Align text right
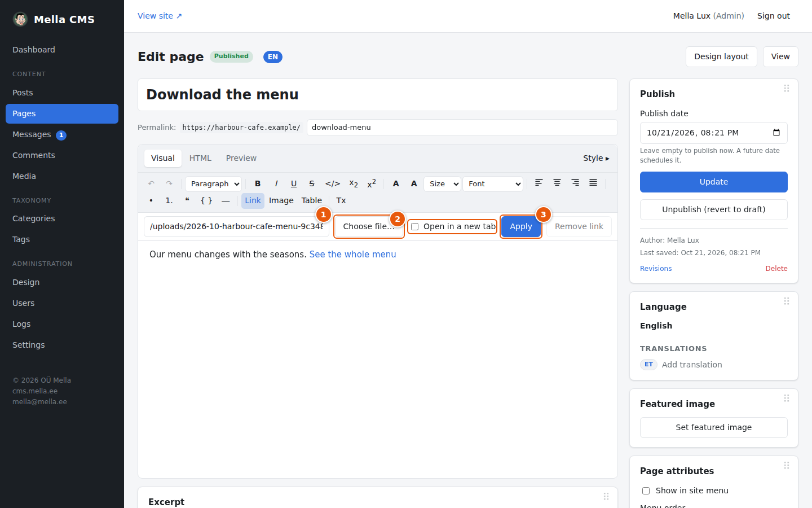This screenshot has height=508, width=812. pos(575,183)
